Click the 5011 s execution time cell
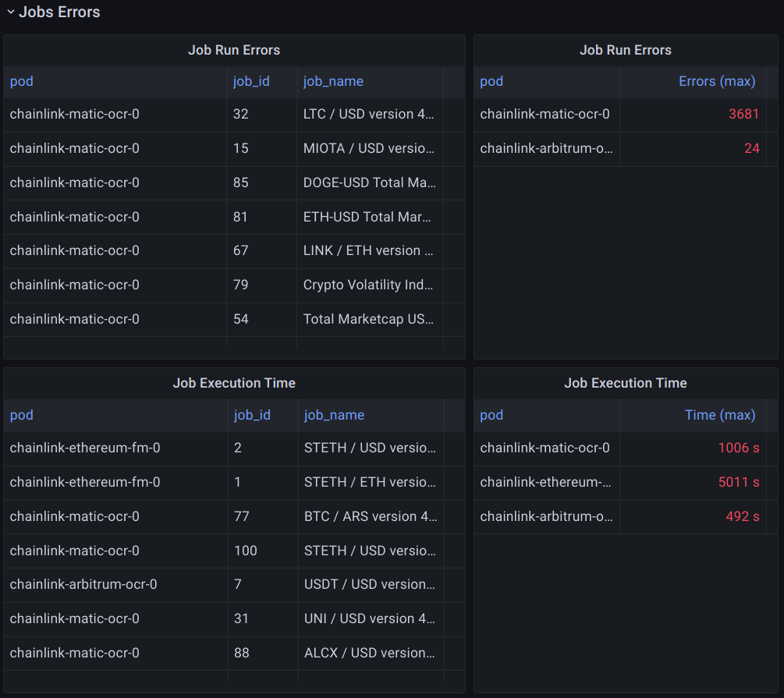 pos(738,482)
